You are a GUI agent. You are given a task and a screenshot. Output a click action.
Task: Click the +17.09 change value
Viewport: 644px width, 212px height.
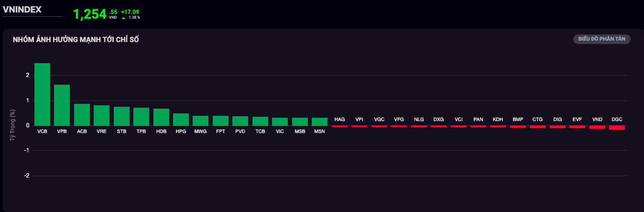click(x=131, y=11)
